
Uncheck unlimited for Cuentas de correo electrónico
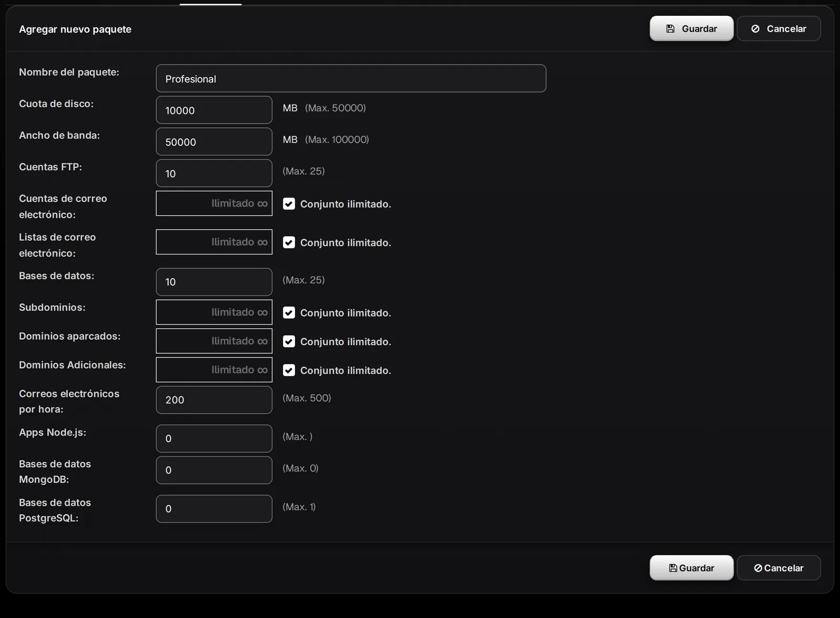tap(289, 204)
